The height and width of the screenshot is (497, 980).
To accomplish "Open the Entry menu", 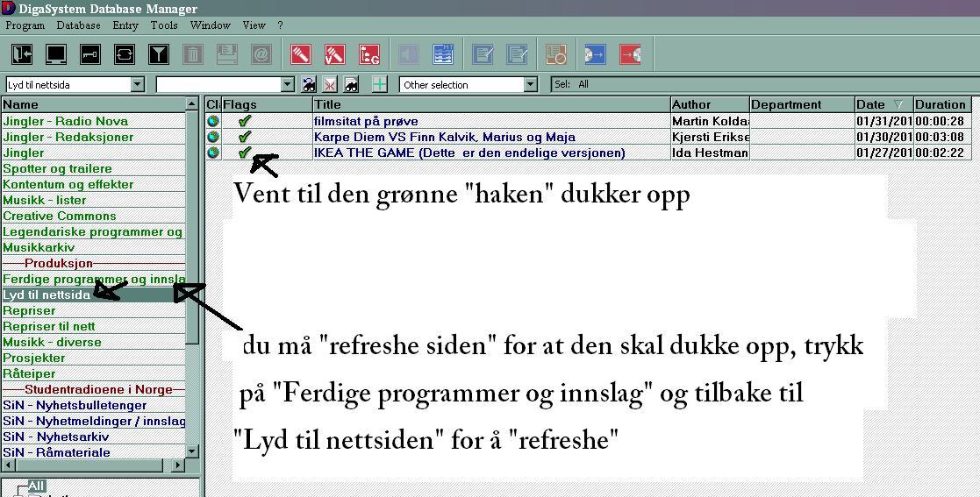I will click(x=125, y=25).
